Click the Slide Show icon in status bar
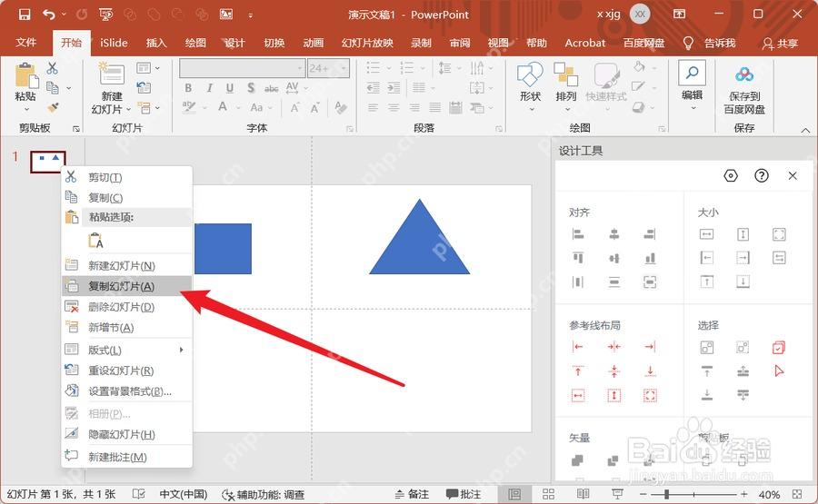The image size is (818, 504). (617, 494)
